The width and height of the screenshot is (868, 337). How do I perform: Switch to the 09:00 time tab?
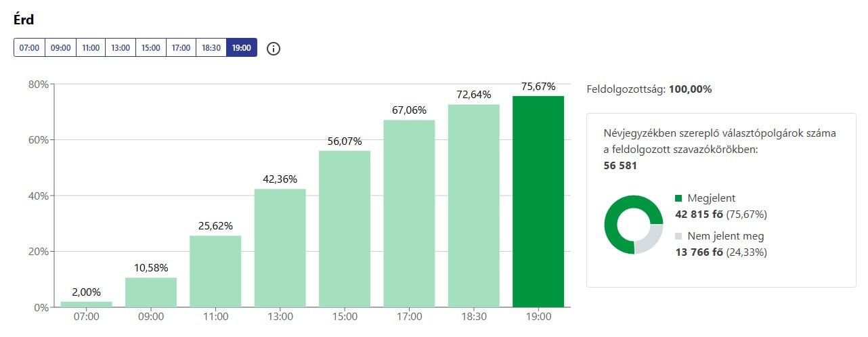click(x=61, y=48)
